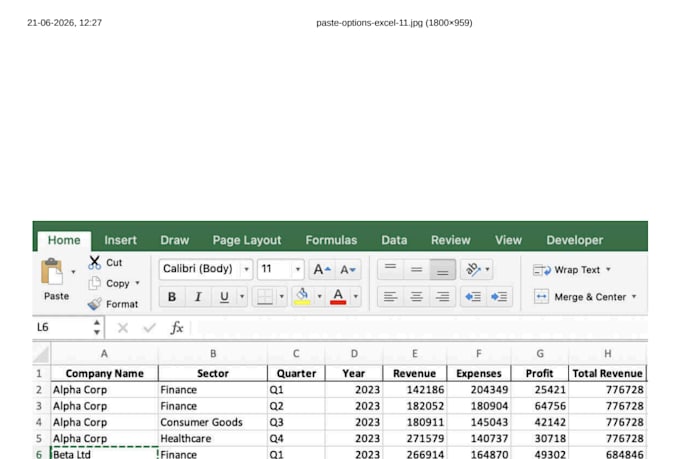This screenshot has height=459, width=680.
Task: Open the Data tab
Action: [x=394, y=240]
